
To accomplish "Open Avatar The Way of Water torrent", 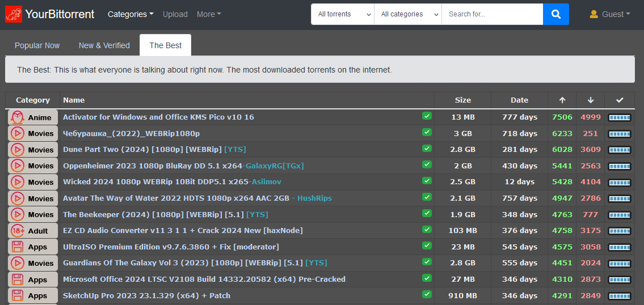I will pyautogui.click(x=197, y=198).
